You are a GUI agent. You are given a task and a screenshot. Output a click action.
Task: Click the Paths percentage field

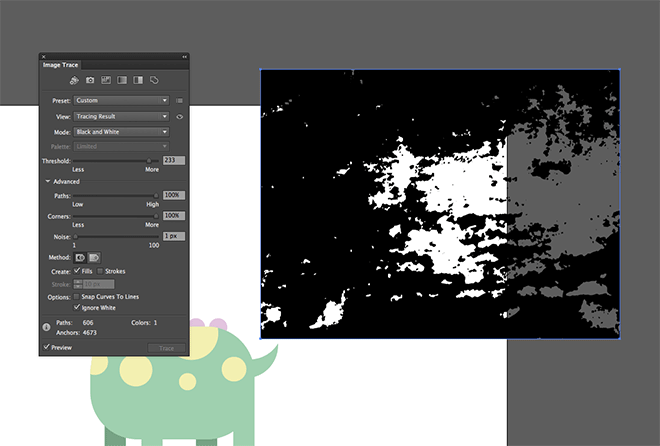[x=174, y=195]
